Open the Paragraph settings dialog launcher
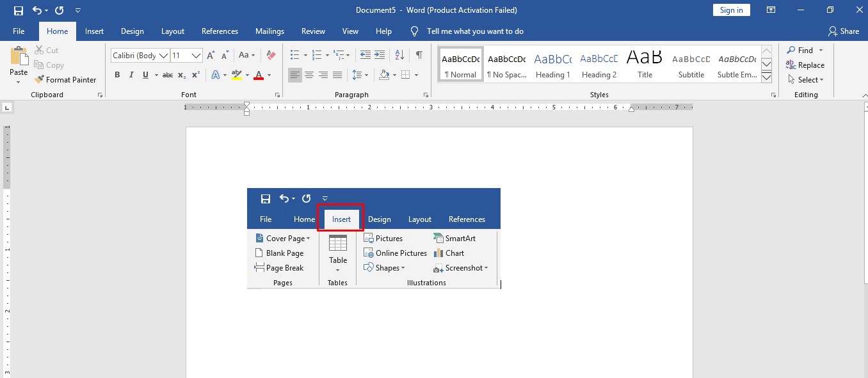868x378 pixels. (x=426, y=95)
